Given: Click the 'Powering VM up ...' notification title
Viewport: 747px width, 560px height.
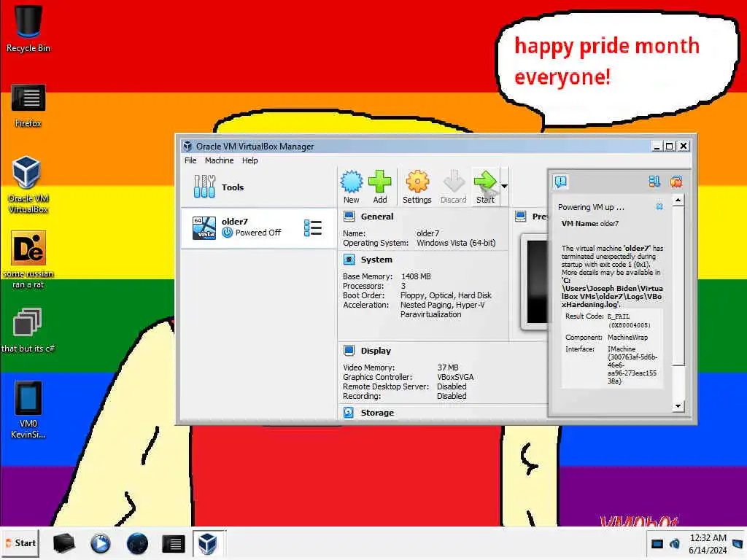Looking at the screenshot, I should [x=591, y=207].
